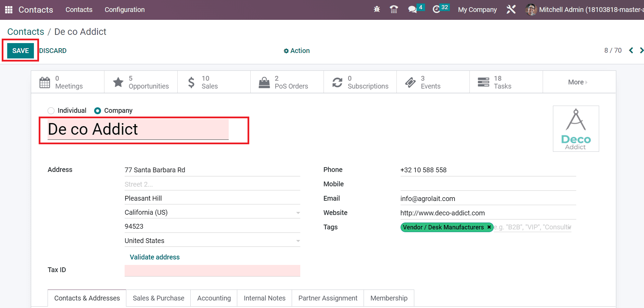The width and height of the screenshot is (644, 308).
Task: Click the Pleasant Hill city field
Action: 212,198
